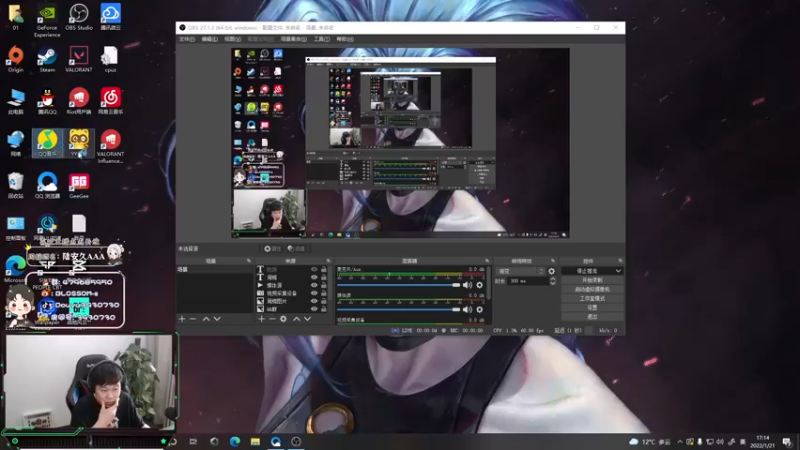Open Microsoft Edge from the taskbar
Image resolution: width=800 pixels, height=450 pixels.
click(235, 442)
